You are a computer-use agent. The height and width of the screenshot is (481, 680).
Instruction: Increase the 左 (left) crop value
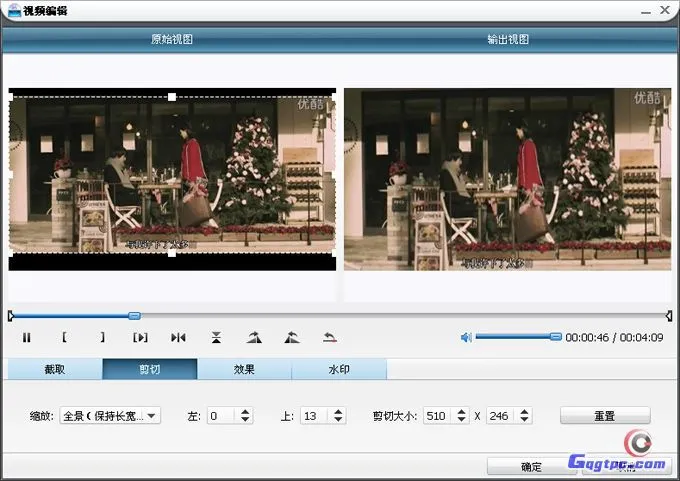point(246,411)
